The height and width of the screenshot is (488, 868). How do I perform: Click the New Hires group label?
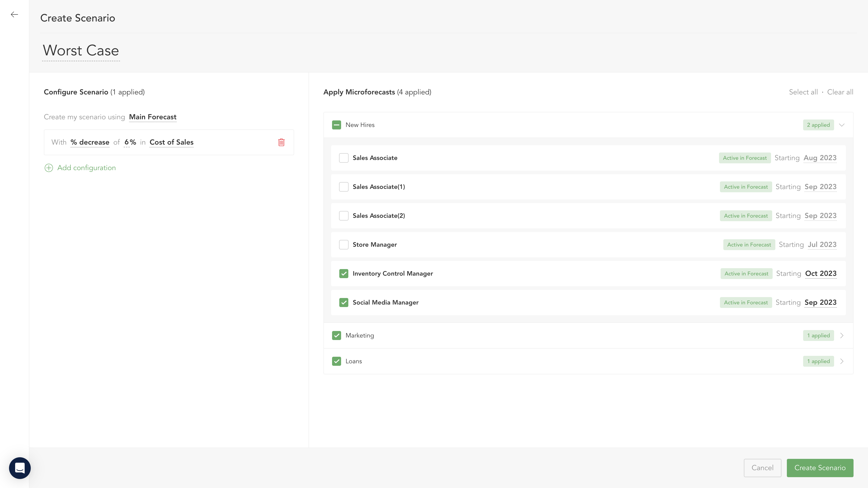tap(360, 125)
